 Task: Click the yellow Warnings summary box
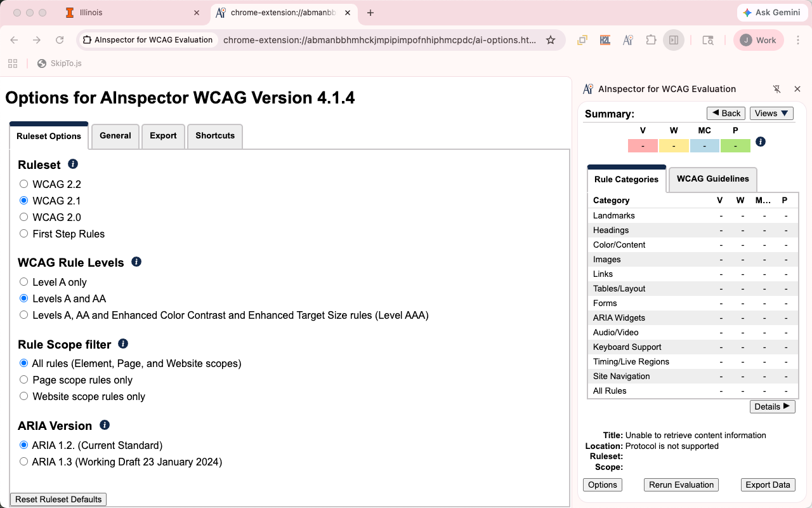674,146
